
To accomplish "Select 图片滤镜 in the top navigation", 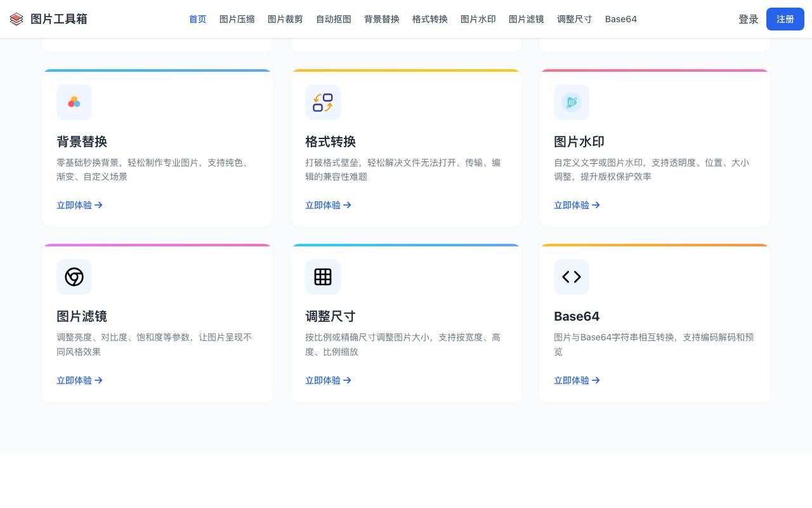I will tap(527, 19).
